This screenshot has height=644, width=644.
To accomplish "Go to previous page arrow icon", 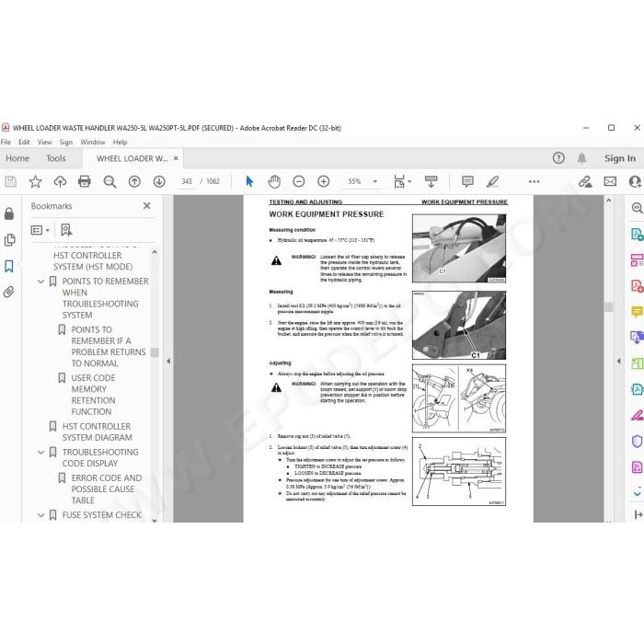I will click(134, 181).
